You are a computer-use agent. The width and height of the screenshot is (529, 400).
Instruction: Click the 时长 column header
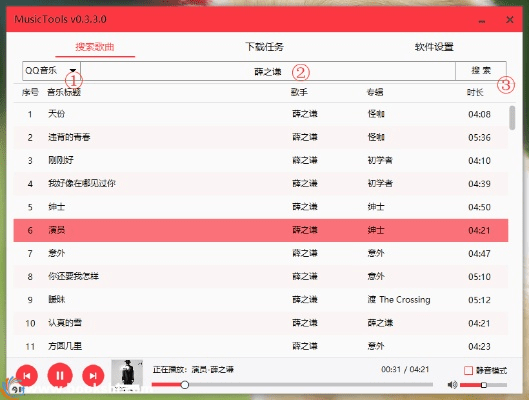point(475,92)
